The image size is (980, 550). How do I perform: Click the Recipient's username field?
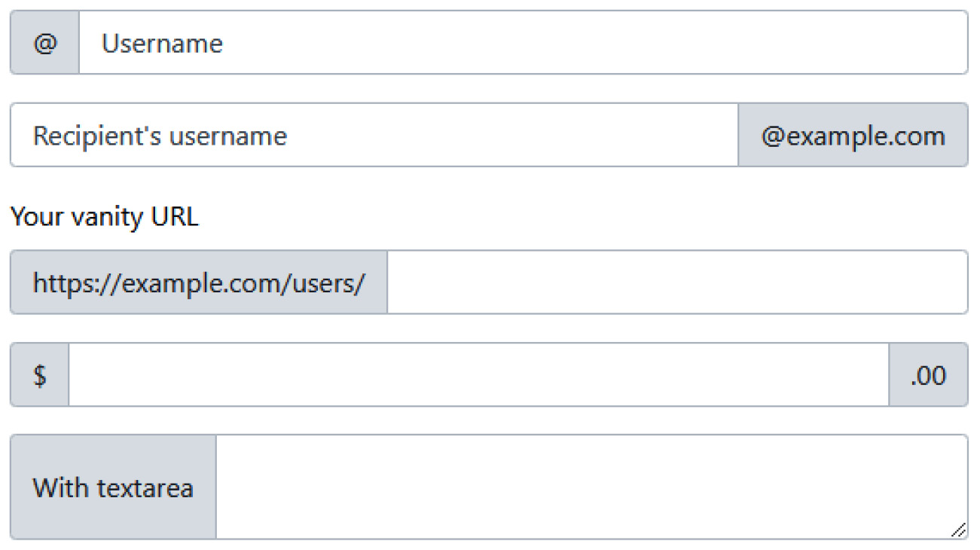coord(377,136)
